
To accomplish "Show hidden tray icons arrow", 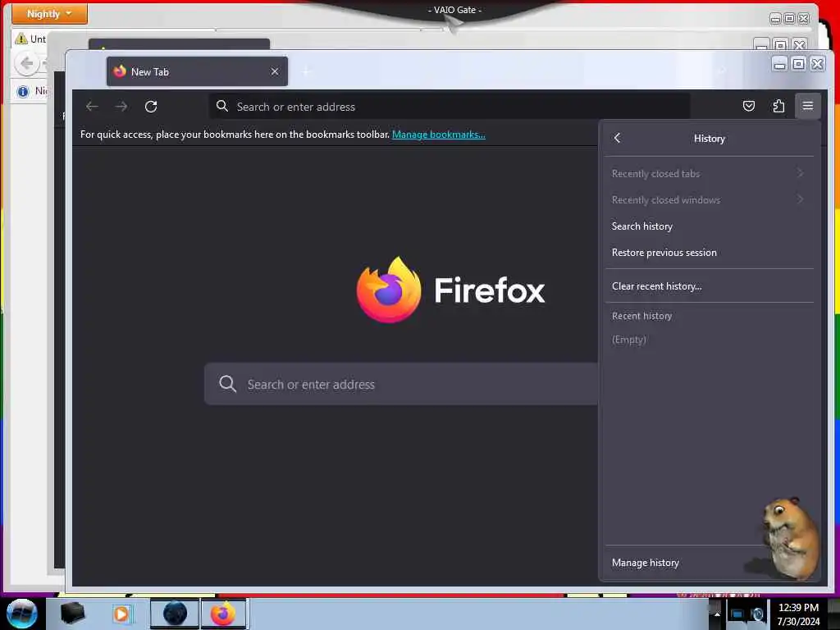I will coord(717,614).
